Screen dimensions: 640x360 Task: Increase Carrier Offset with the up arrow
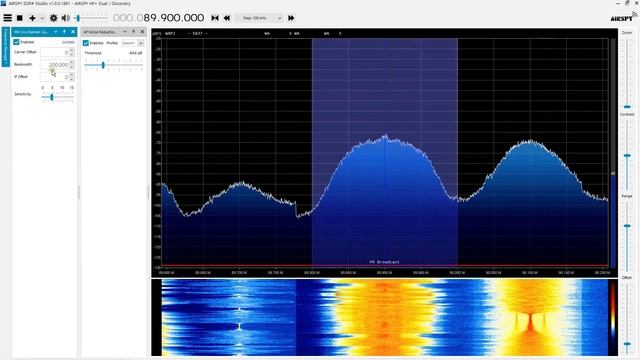coord(72,50)
